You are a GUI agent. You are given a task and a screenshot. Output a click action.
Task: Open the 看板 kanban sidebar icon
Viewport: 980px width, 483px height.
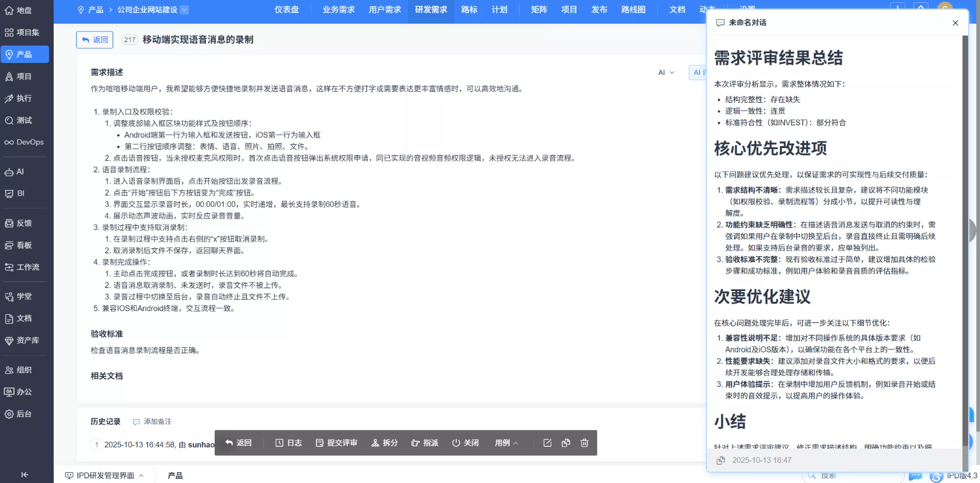[x=22, y=245]
